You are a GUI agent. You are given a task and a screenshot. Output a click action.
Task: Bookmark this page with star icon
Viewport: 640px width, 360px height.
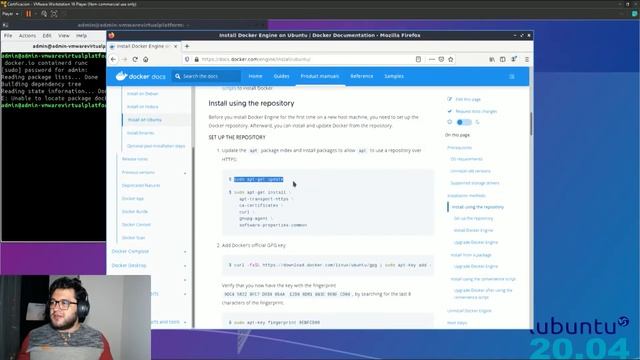click(451, 59)
